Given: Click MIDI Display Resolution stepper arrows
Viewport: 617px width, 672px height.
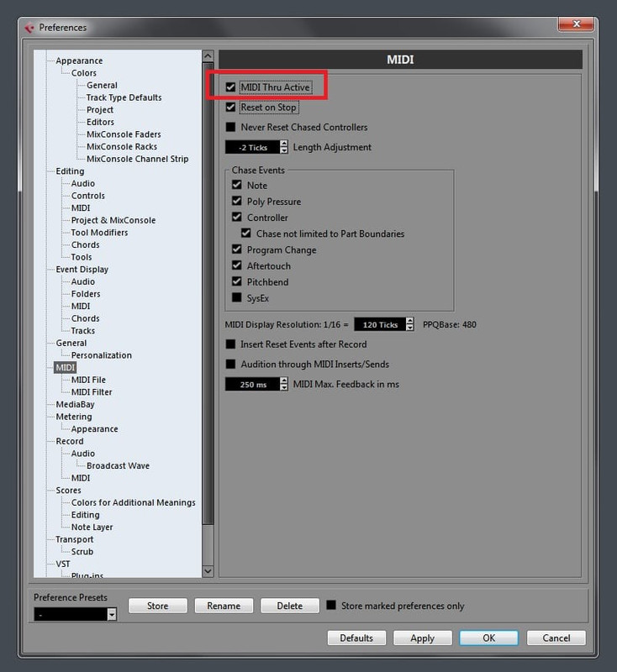Looking at the screenshot, I should 410,324.
